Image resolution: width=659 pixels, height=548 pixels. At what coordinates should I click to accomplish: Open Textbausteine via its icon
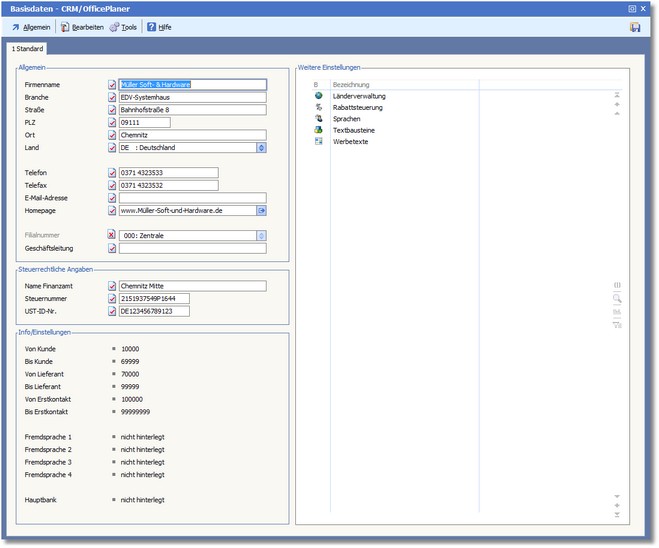coord(318,130)
